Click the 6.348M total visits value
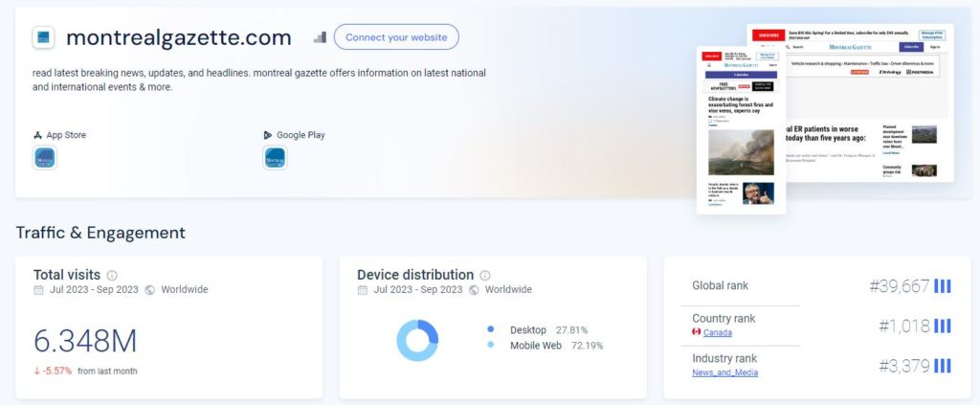 pyautogui.click(x=85, y=341)
